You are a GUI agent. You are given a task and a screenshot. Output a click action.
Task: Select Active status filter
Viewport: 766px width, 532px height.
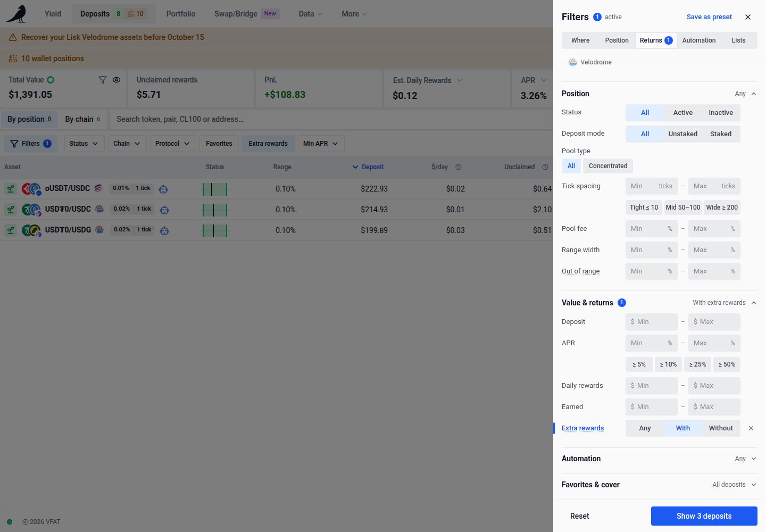coord(683,113)
